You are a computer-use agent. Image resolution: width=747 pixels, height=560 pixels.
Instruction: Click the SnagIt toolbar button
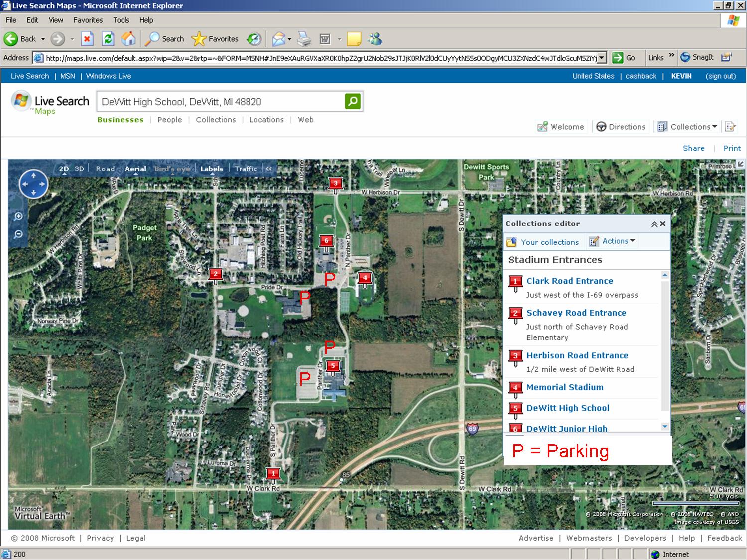pyautogui.click(x=697, y=57)
